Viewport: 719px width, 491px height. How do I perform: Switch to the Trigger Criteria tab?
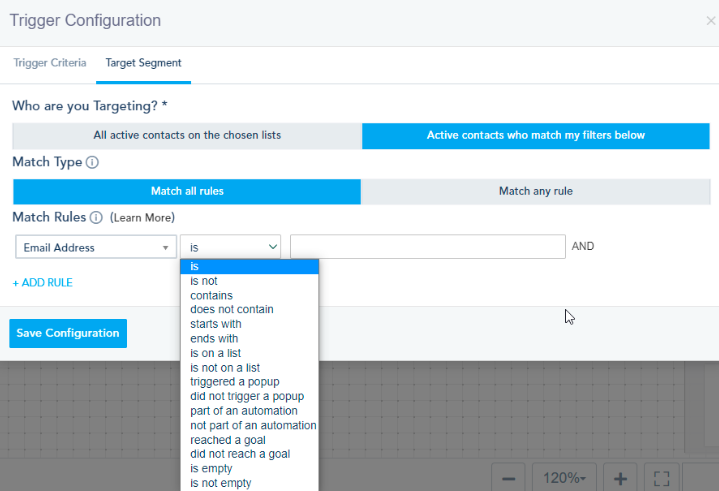coord(49,63)
